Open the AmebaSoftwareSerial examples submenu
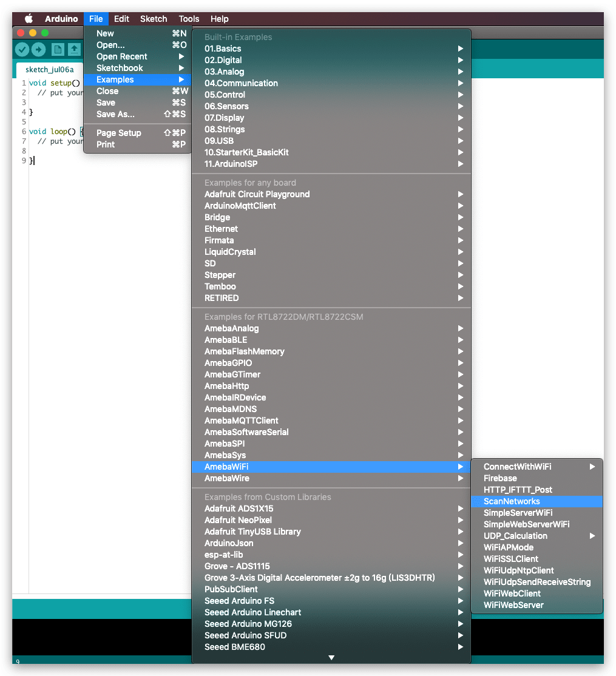This screenshot has width=616, height=676. pyautogui.click(x=331, y=432)
